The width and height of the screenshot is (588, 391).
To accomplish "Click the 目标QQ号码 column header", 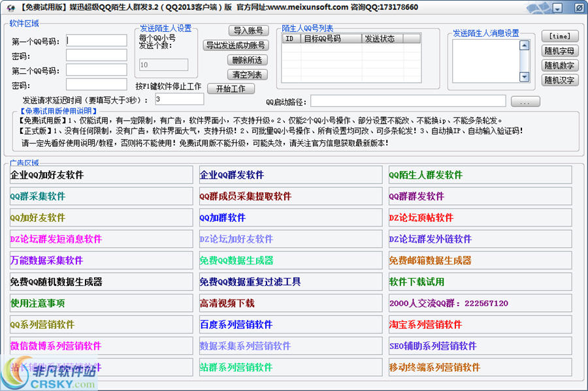I will pos(331,39).
